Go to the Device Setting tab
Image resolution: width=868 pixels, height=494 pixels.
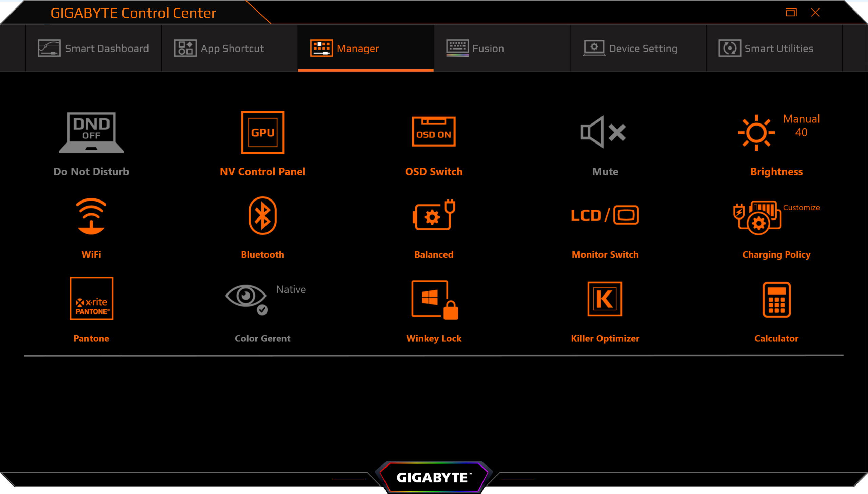coord(638,48)
